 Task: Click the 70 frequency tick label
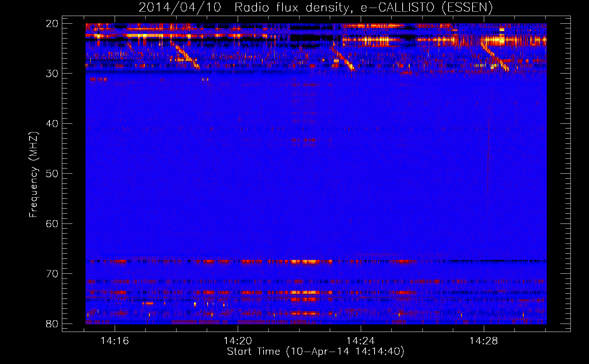tap(52, 274)
